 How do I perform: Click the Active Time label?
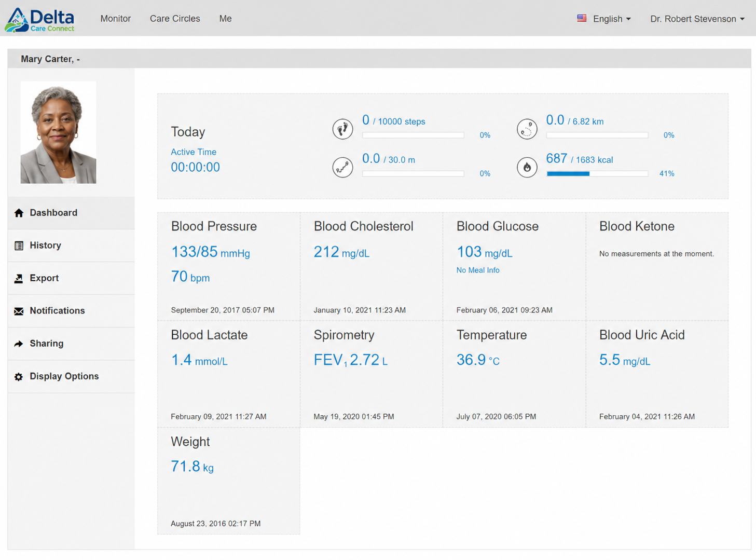(194, 152)
